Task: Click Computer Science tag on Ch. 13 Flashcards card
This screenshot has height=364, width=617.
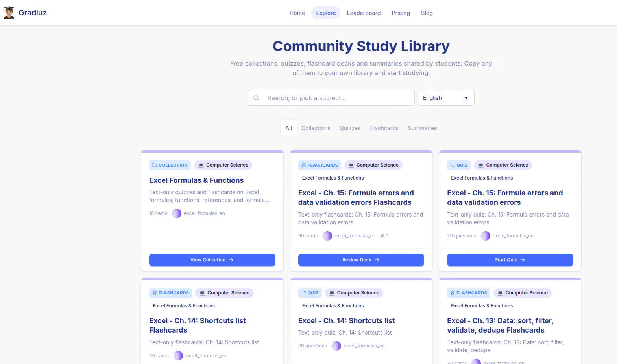Action: 523,293
